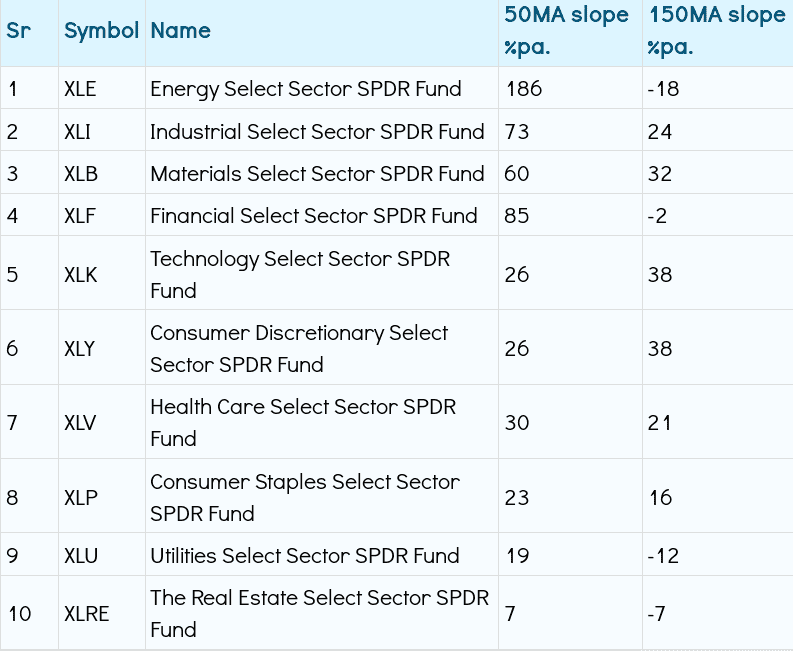The height and width of the screenshot is (651, 793).
Task: Select the XLU symbol cell
Action: [80, 556]
